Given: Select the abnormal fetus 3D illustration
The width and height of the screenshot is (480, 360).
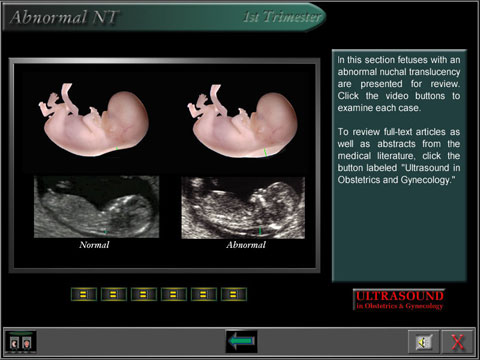Looking at the screenshot, I should 242,121.
